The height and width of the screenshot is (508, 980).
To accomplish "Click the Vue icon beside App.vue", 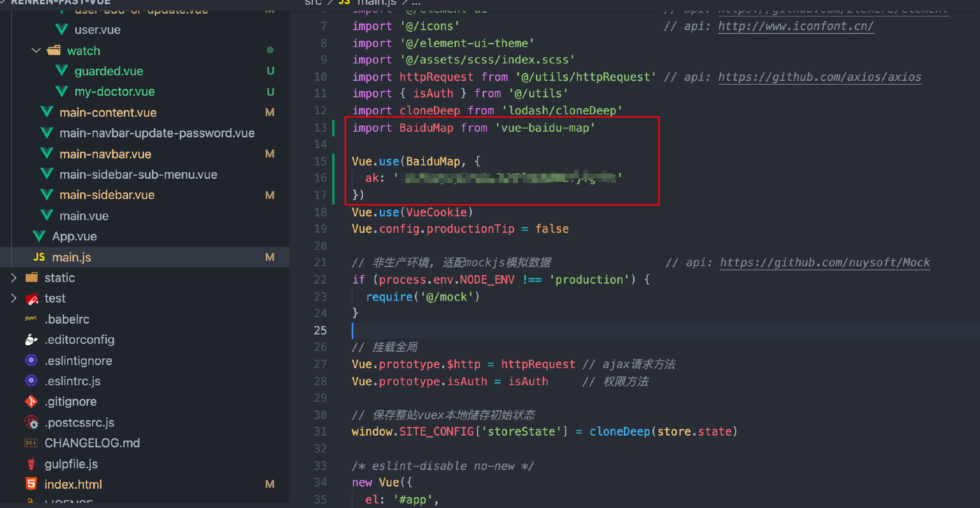I will coord(39,236).
